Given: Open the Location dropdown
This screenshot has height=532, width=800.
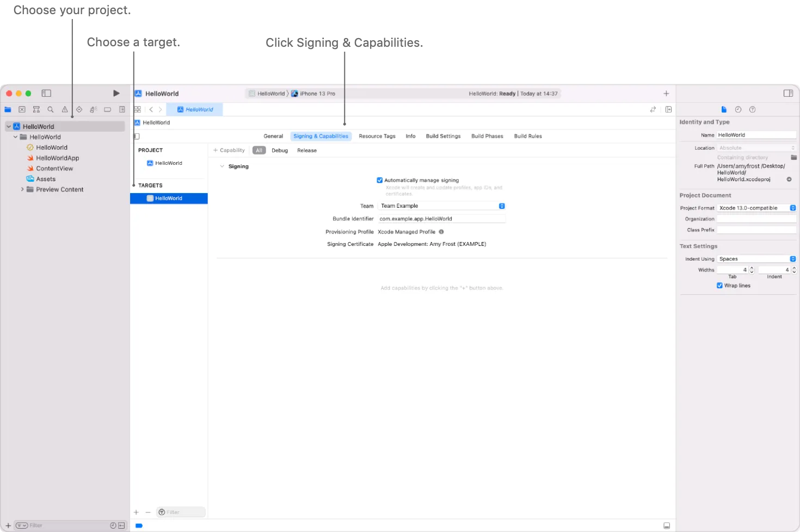Looking at the screenshot, I should pyautogui.click(x=756, y=148).
